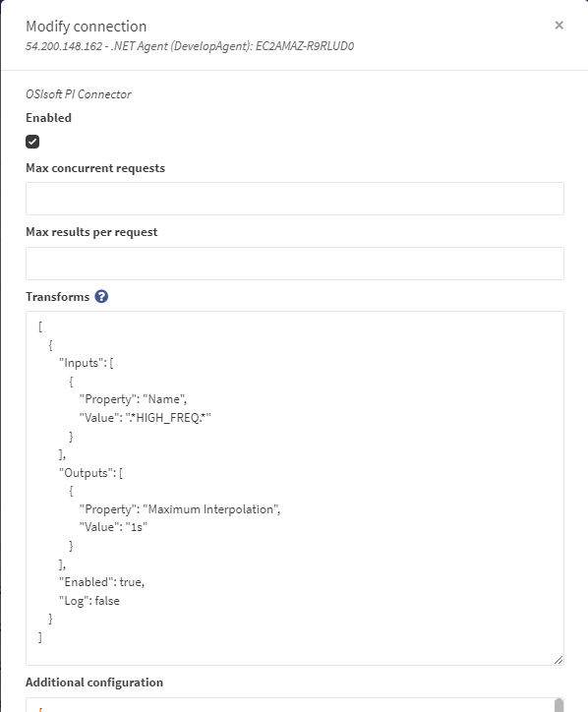Image resolution: width=588 pixels, height=712 pixels.
Task: Open the Transforms help question-mark icon
Action: tap(101, 297)
